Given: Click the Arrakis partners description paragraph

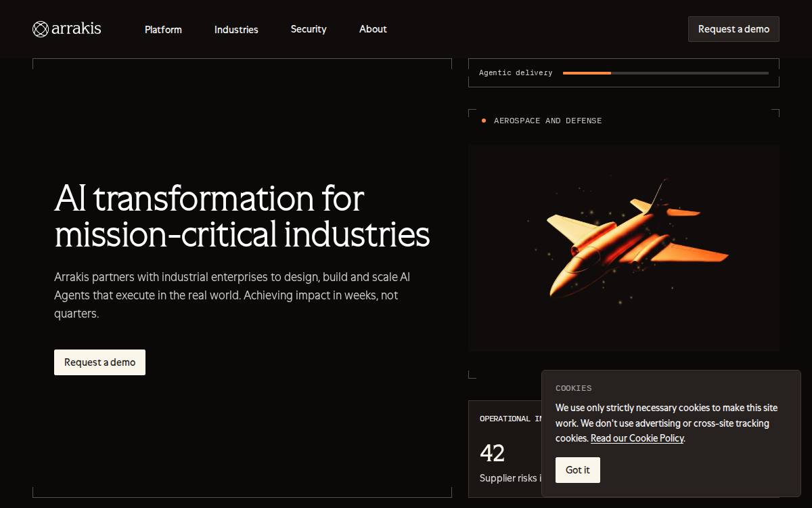Looking at the screenshot, I should (232, 295).
